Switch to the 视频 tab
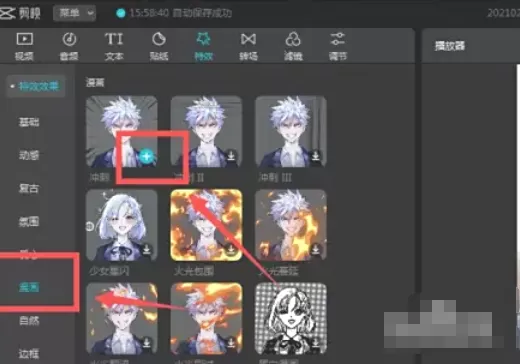Viewport: 520px width, 364px height. 24,46
